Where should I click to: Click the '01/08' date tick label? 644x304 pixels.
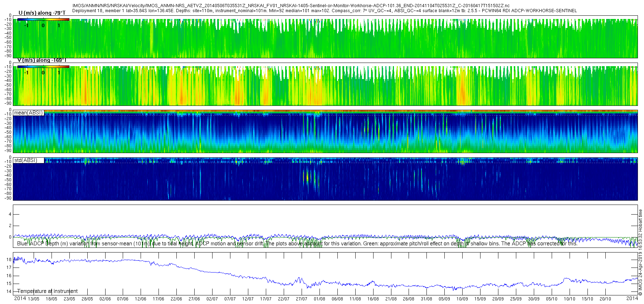(319, 299)
